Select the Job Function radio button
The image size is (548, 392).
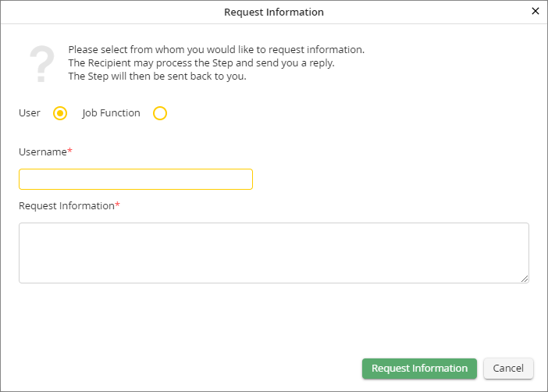tap(160, 113)
